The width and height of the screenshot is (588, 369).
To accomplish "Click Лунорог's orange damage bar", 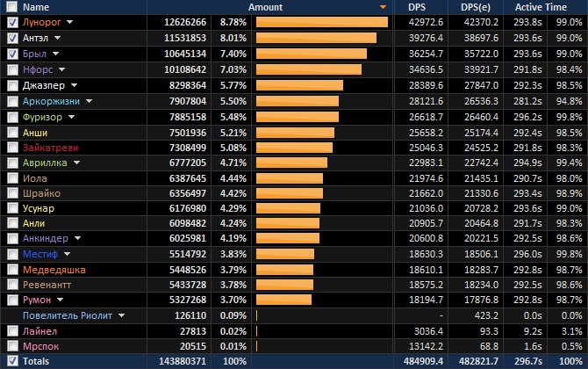I will [x=321, y=22].
